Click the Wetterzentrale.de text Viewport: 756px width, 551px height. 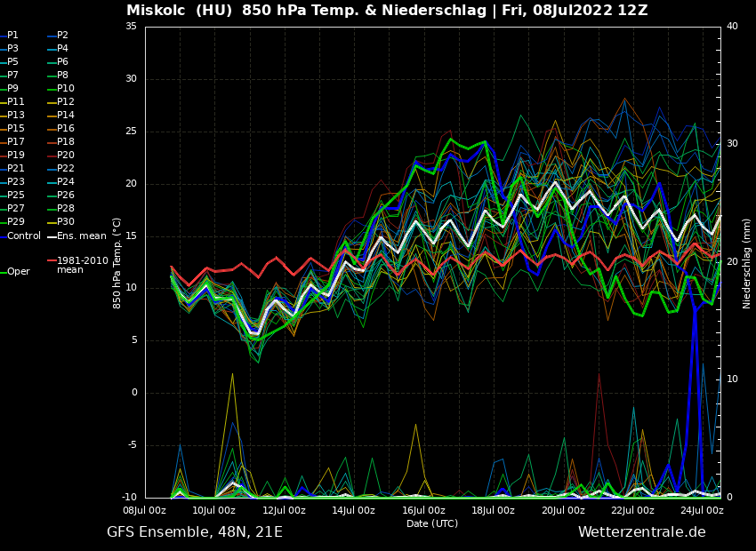641,532
